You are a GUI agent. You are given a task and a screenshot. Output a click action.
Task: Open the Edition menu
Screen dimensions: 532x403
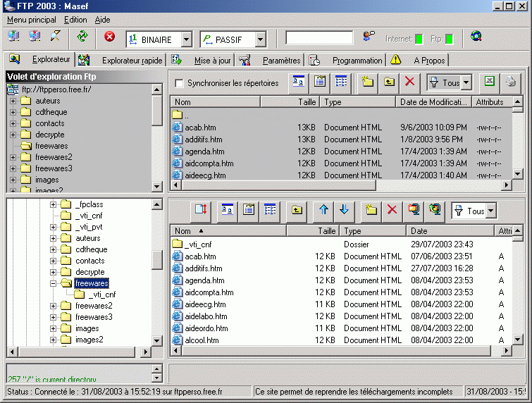pyautogui.click(x=75, y=20)
